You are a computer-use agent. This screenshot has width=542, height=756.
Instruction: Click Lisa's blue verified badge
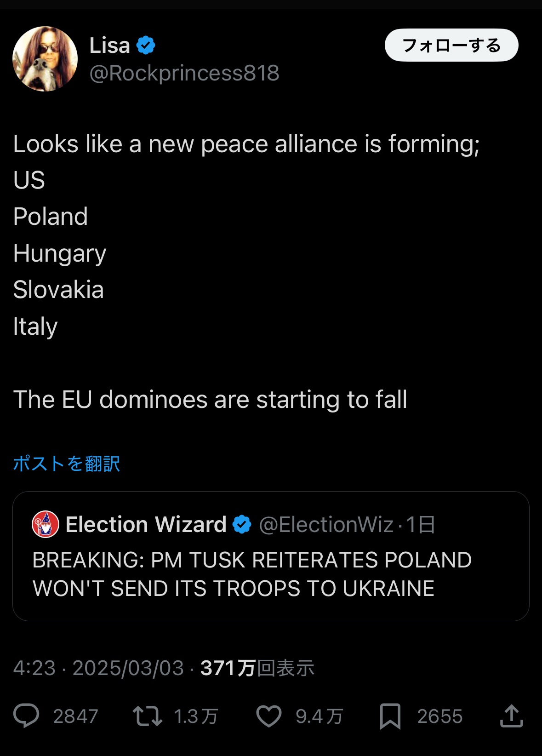pos(146,46)
